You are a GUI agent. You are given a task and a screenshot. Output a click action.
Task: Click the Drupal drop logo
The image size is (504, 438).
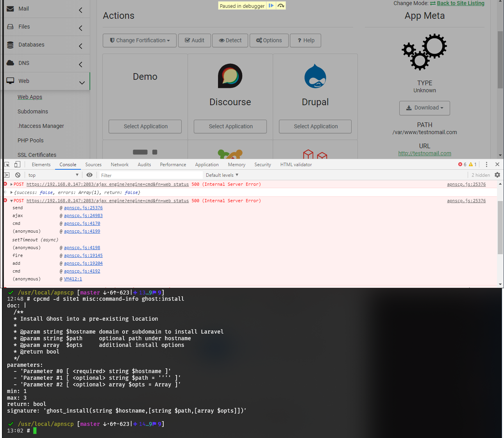tap(315, 77)
